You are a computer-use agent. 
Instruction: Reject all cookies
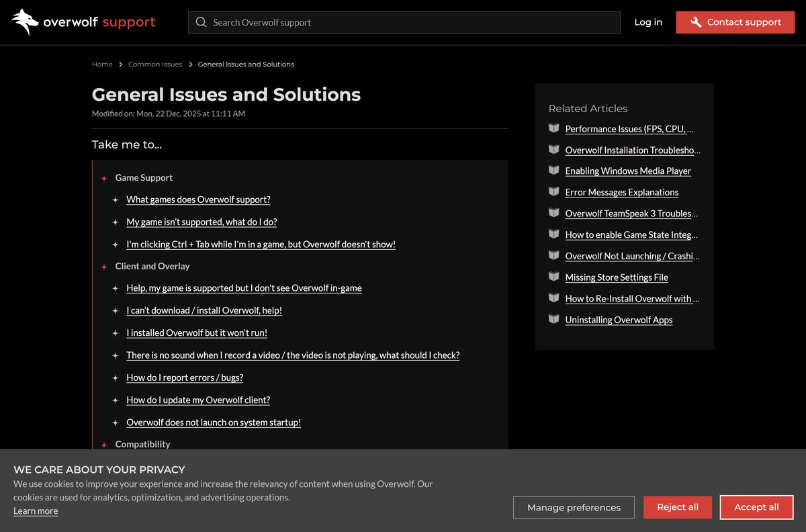pyautogui.click(x=678, y=507)
